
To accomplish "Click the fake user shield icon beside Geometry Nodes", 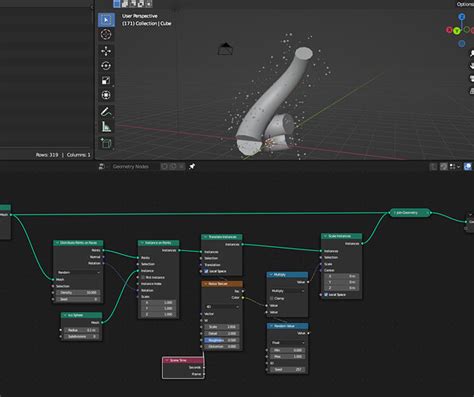I will pyautogui.click(x=165, y=166).
